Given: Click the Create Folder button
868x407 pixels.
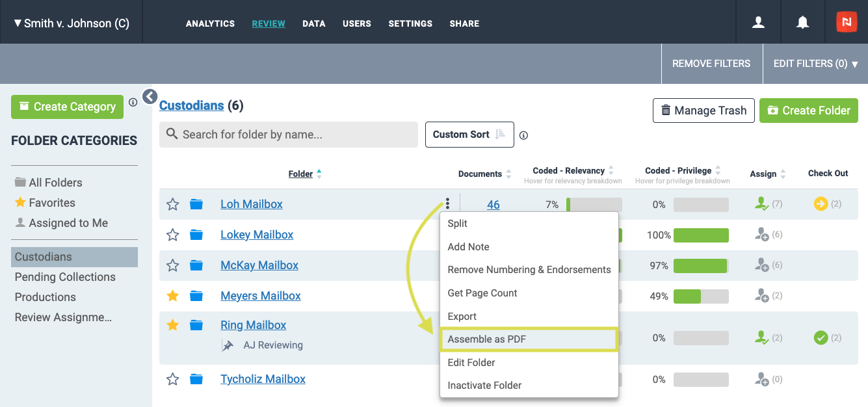Looking at the screenshot, I should [x=809, y=111].
